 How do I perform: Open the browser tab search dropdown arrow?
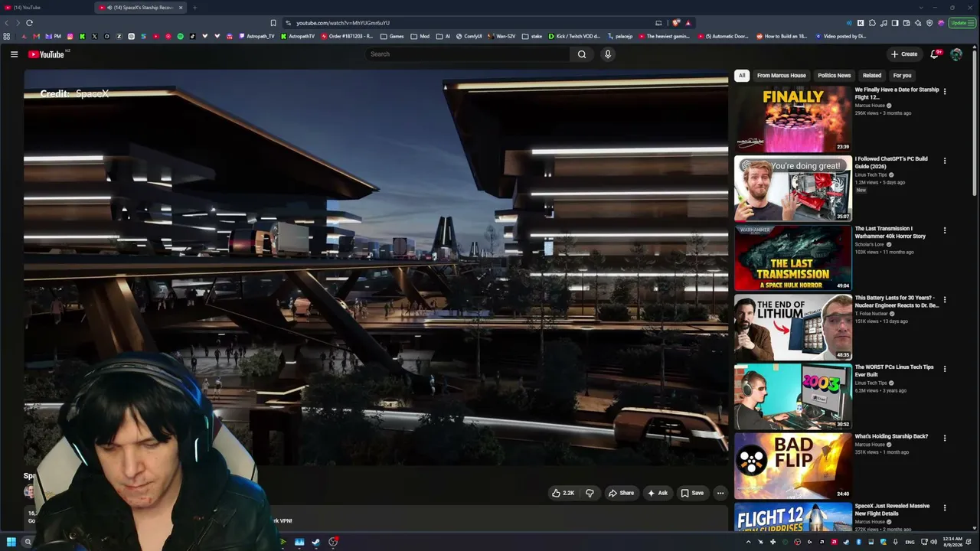pos(921,8)
